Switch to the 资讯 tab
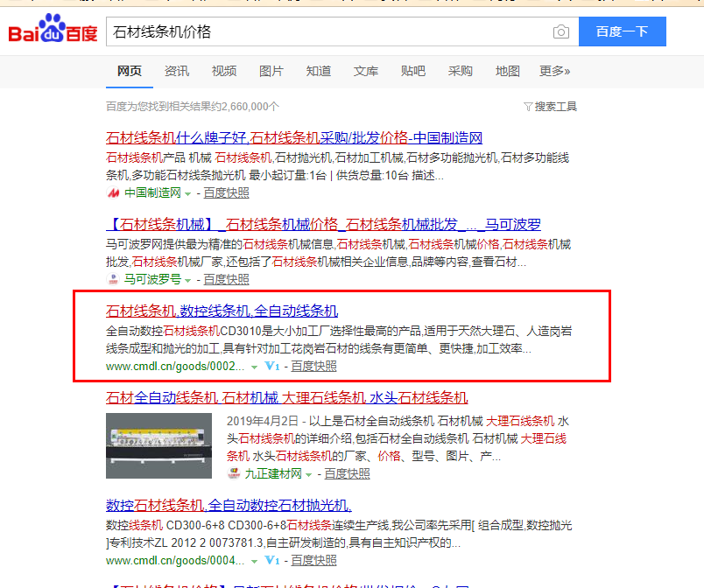 pyautogui.click(x=177, y=71)
